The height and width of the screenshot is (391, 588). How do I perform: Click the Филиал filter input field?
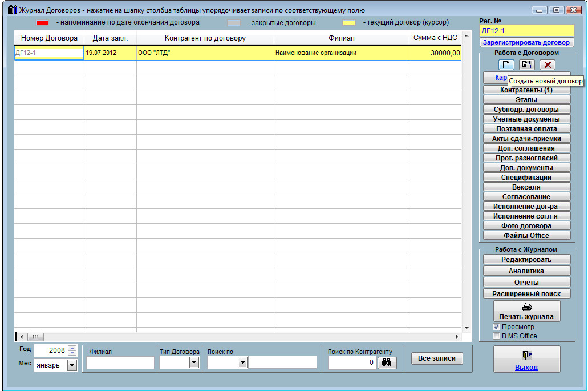point(120,363)
